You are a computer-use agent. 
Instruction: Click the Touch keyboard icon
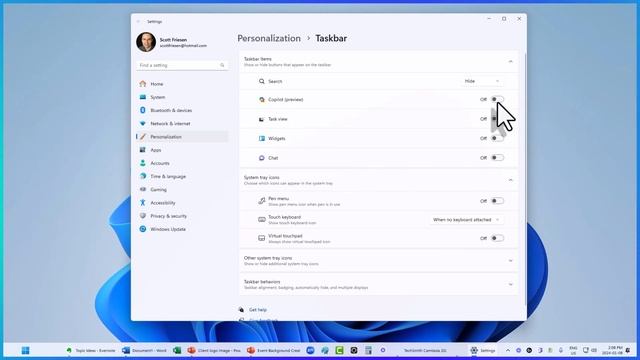tap(262, 220)
